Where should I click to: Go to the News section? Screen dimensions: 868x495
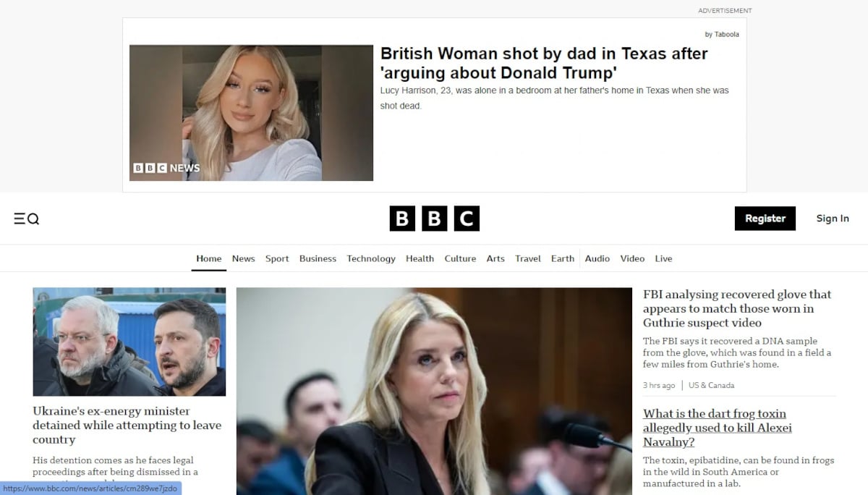coord(243,258)
